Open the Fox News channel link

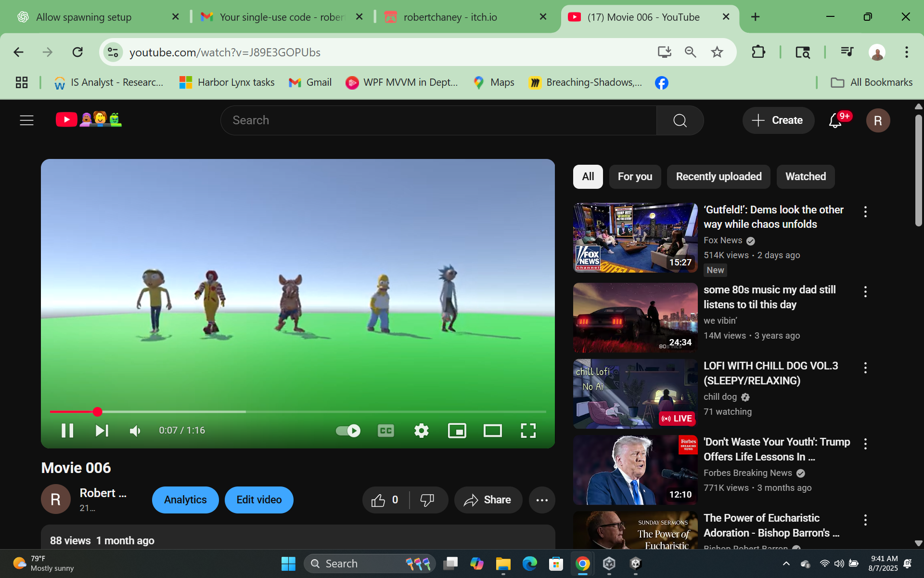pyautogui.click(x=723, y=240)
